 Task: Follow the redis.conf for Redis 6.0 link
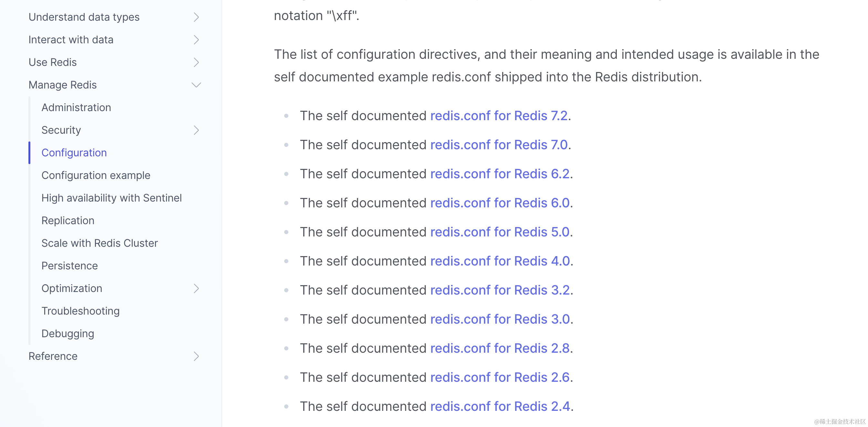(500, 203)
